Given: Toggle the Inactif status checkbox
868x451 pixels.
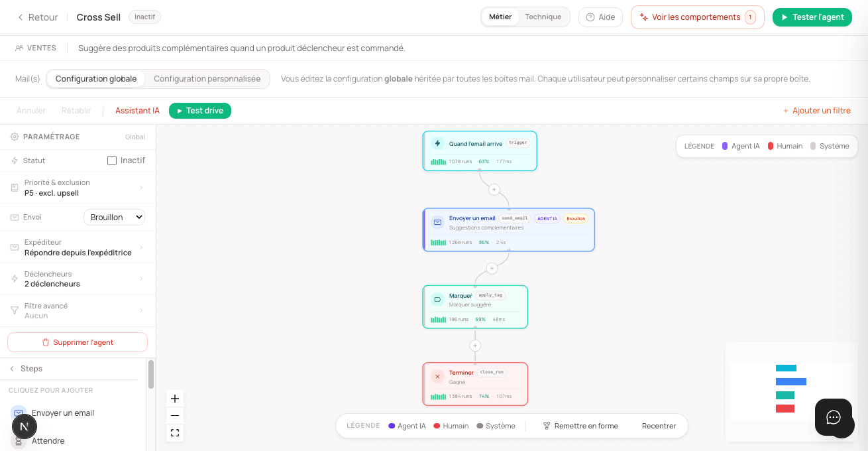Looking at the screenshot, I should [x=112, y=161].
